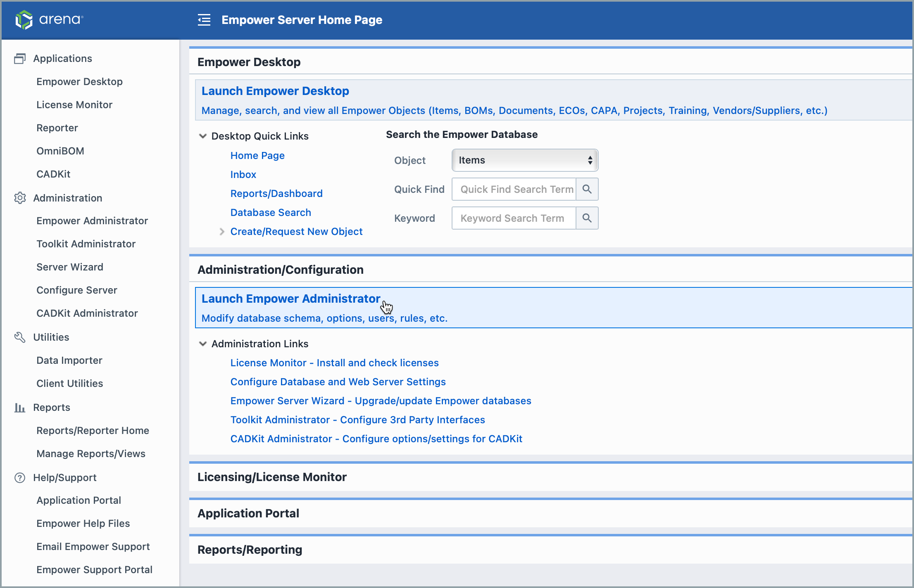This screenshot has height=588, width=914.
Task: Click the Keyword Search Term field
Action: [x=514, y=218]
